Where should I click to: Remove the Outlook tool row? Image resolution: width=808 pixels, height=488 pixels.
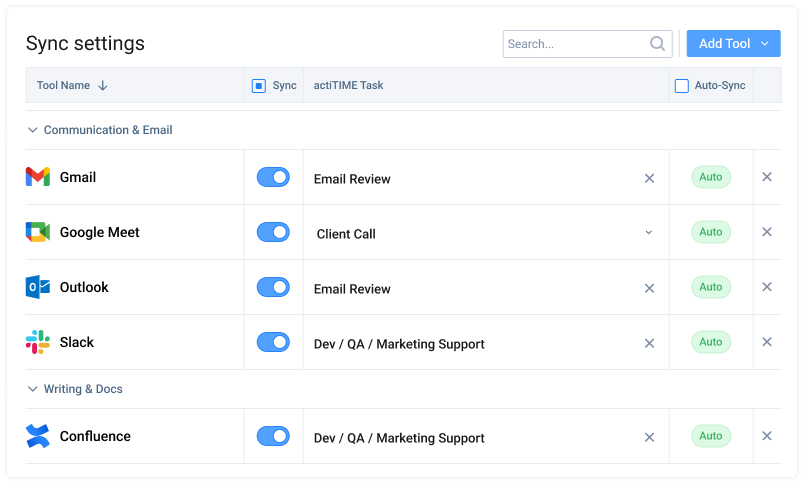point(767,287)
